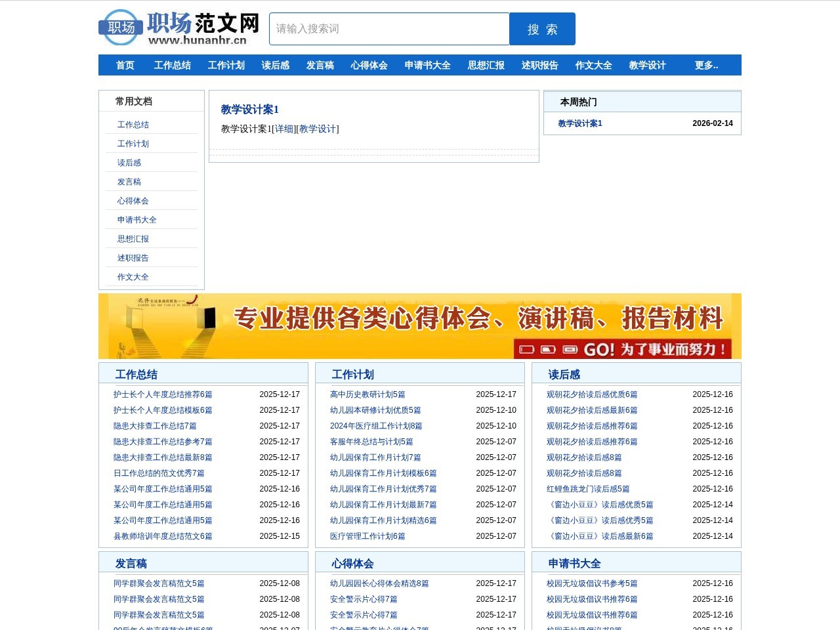The image size is (840, 630).
Task: Open 2024年医疗组工作计划8篇
Action: click(x=376, y=426)
